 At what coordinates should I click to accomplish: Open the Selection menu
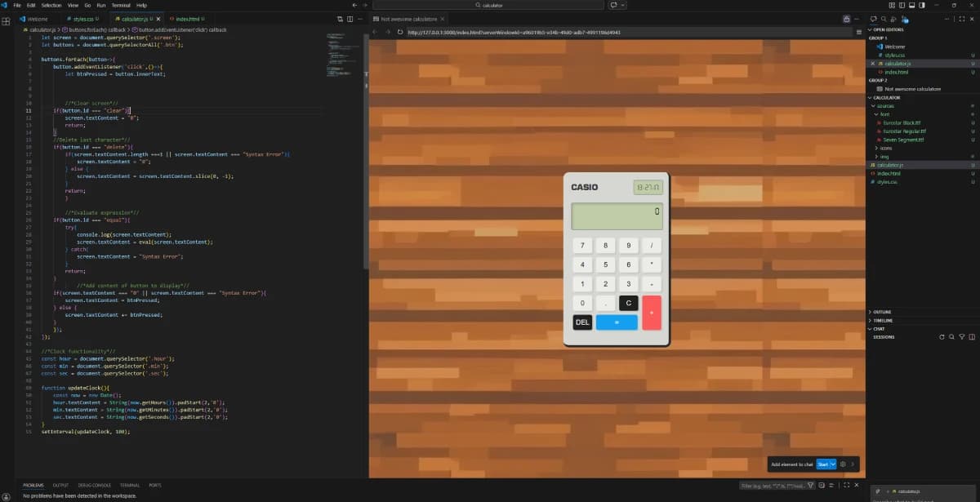[51, 5]
